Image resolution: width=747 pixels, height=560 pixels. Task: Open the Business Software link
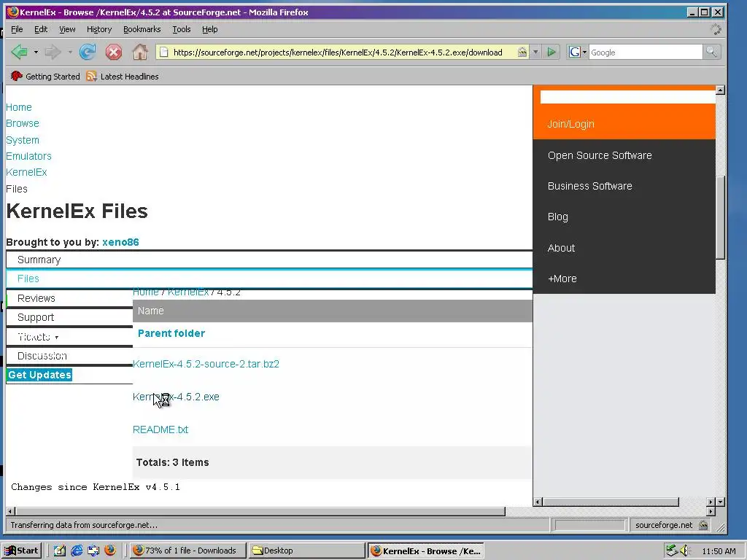coord(589,186)
